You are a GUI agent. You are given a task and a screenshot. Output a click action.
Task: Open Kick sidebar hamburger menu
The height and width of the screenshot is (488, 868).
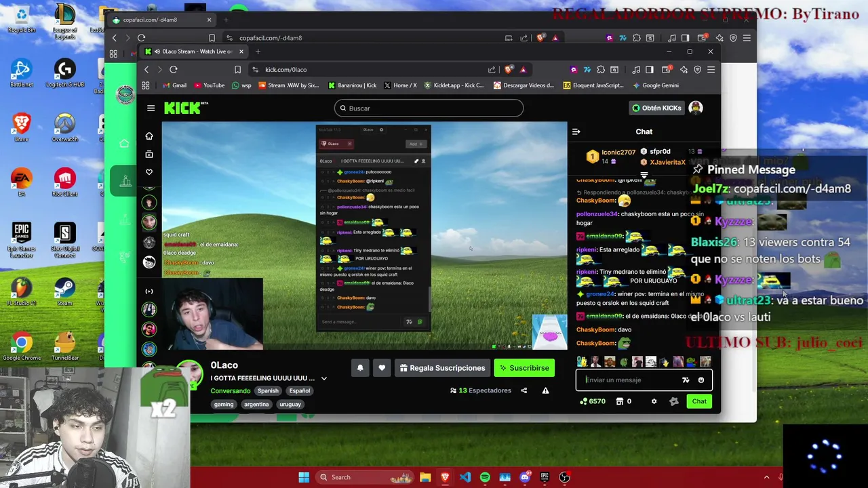click(151, 108)
